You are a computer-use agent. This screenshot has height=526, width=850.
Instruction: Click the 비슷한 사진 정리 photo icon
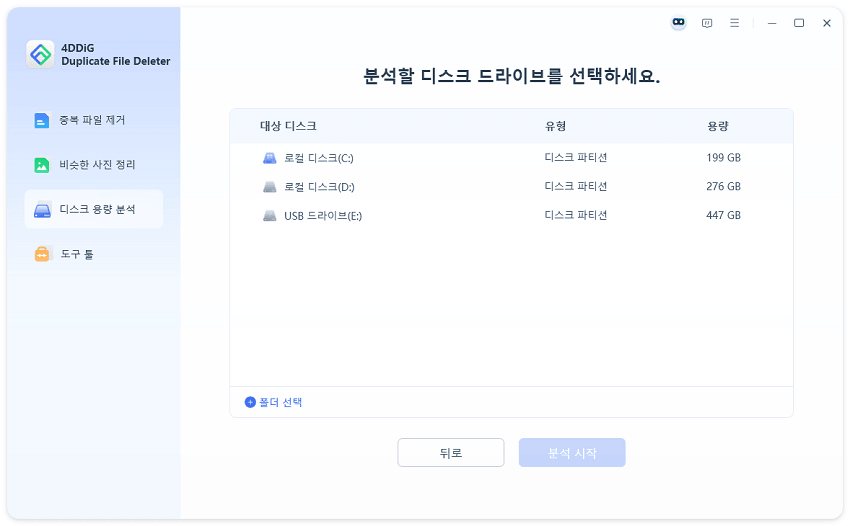point(42,165)
